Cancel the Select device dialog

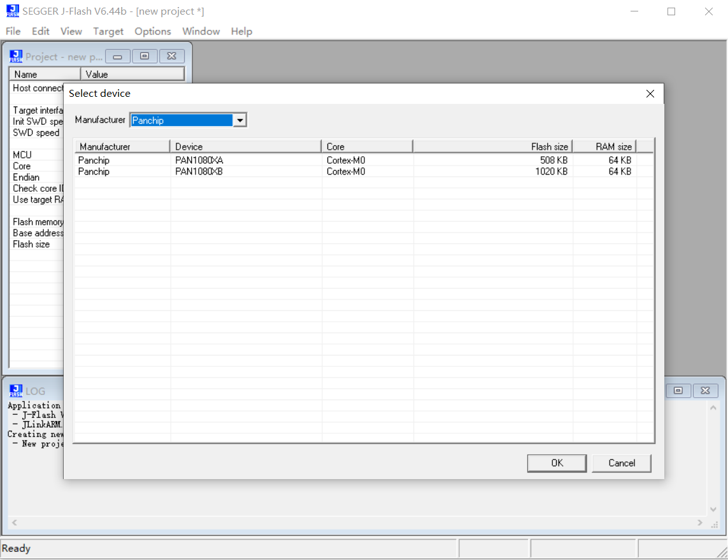pyautogui.click(x=622, y=463)
